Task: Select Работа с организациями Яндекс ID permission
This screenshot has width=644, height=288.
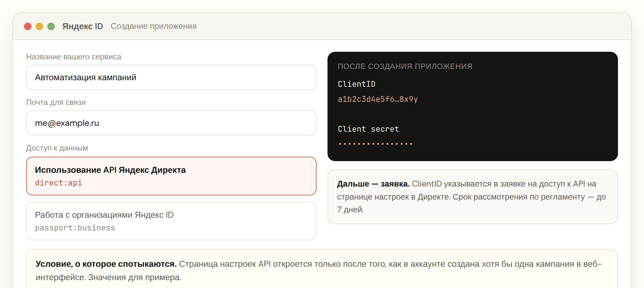Action: pos(171,221)
